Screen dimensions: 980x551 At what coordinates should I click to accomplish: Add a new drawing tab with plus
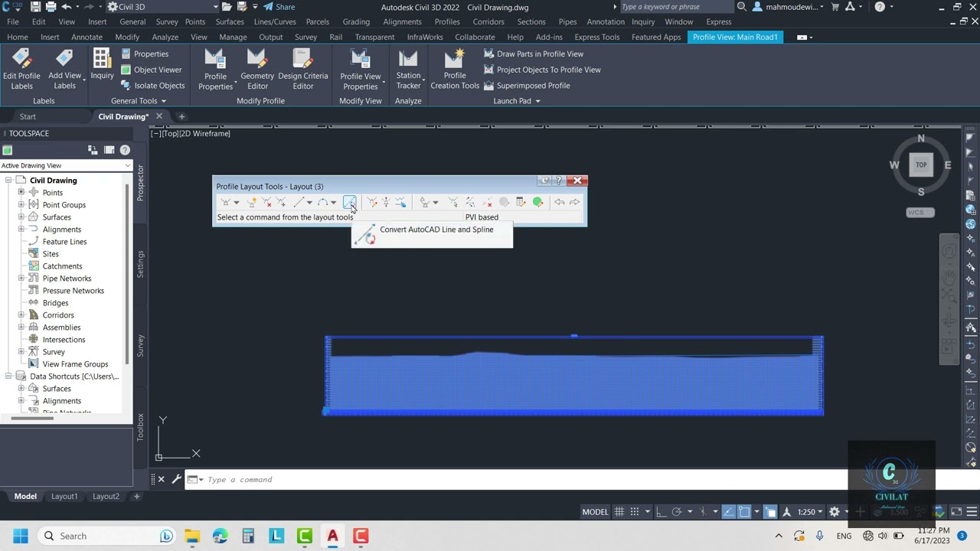[x=181, y=116]
